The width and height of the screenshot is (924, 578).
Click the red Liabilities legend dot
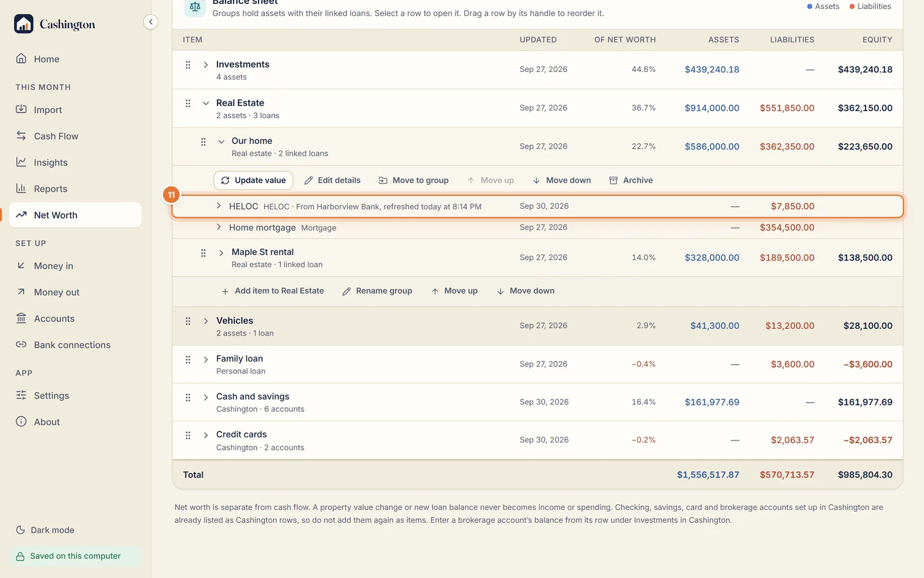point(852,6)
